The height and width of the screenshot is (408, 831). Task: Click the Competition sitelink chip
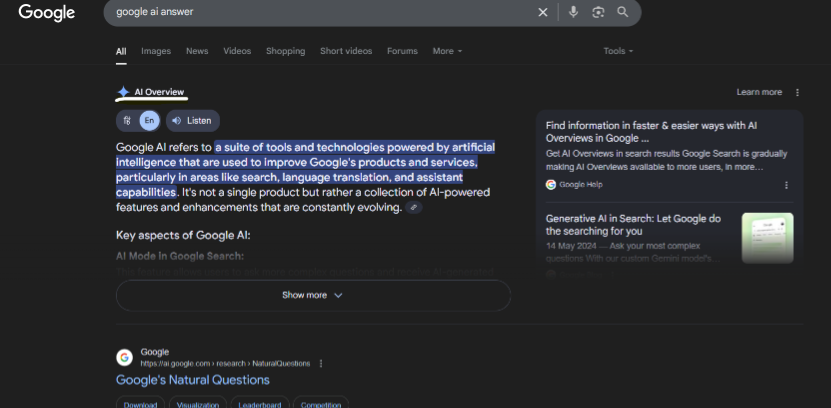point(321,404)
